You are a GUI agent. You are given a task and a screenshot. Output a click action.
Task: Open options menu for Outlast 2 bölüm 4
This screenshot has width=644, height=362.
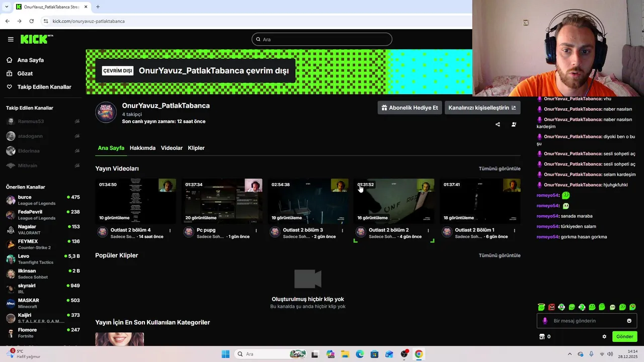[170, 230]
